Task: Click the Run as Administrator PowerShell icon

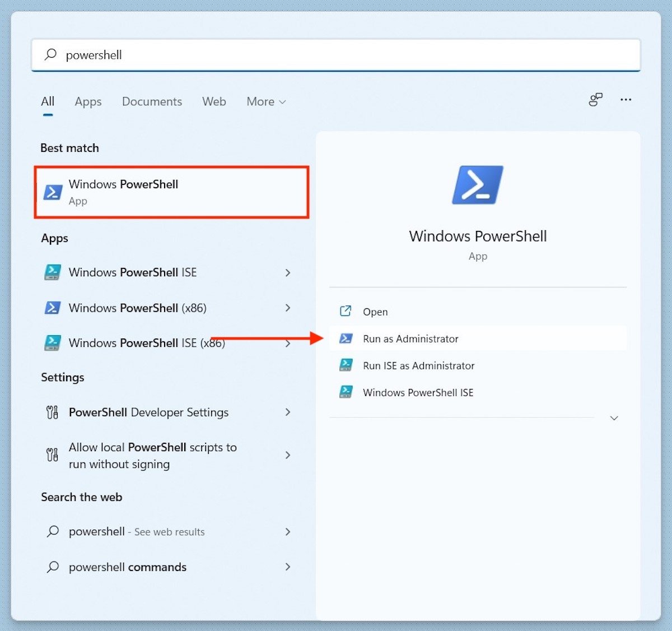Action: click(346, 338)
